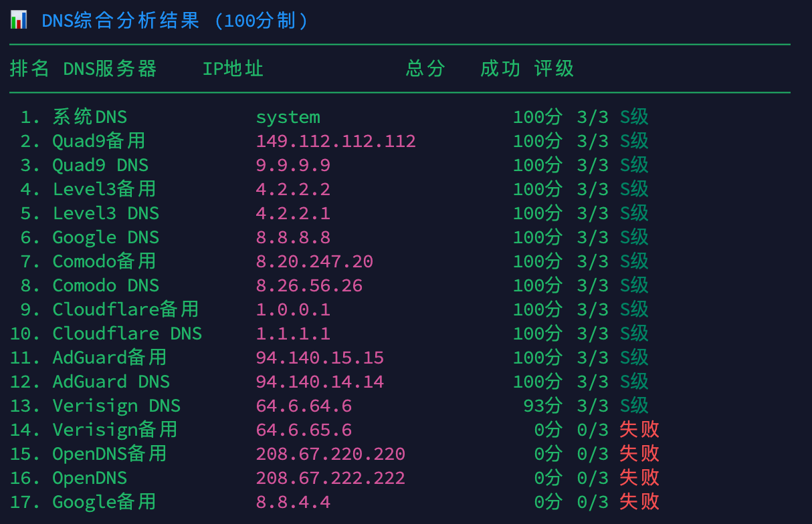812x524 pixels.
Task: Click the 3/3 success count of Level3 DNS
Action: click(592, 213)
